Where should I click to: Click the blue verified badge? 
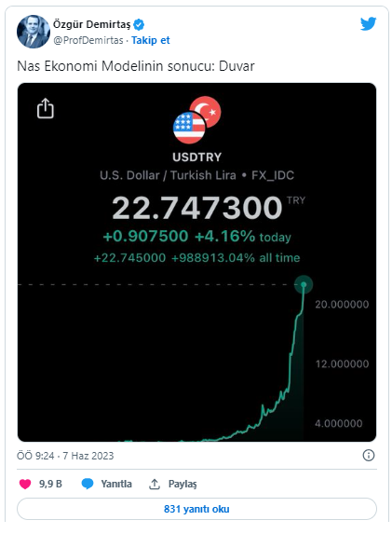tap(139, 24)
